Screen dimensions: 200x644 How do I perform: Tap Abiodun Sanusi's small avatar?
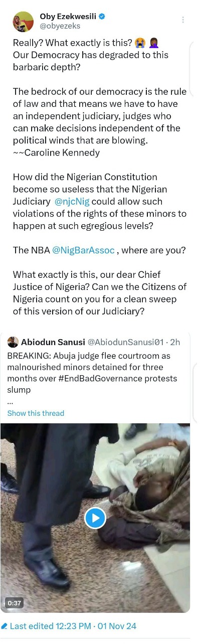13,342
